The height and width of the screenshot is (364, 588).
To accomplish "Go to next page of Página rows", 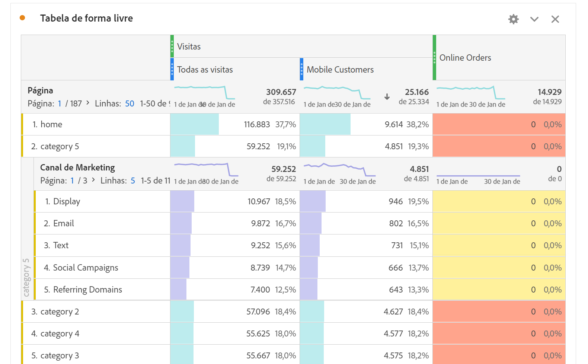I will click(88, 103).
